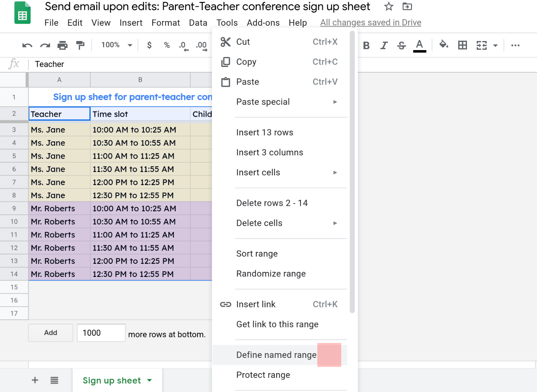Select column B header
The width and height of the screenshot is (537, 392).
140,80
